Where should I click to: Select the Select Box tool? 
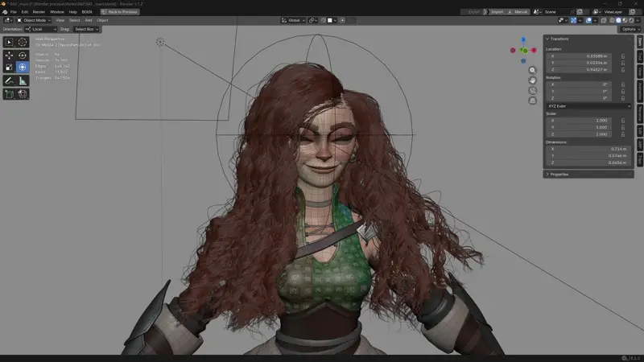pos(9,42)
